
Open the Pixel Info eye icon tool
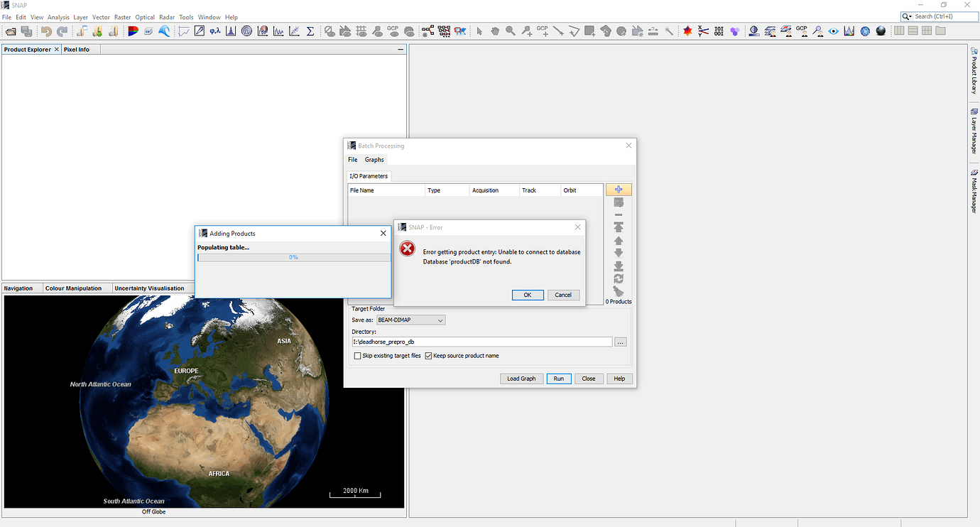[x=833, y=31]
